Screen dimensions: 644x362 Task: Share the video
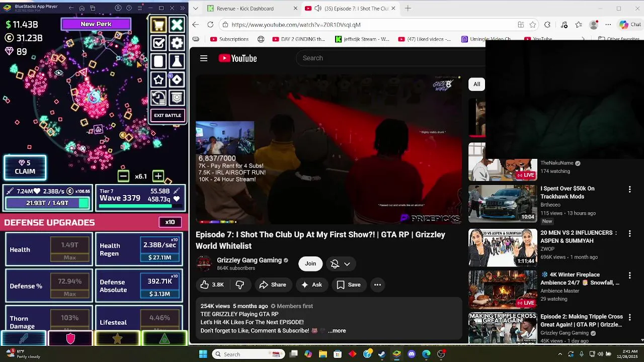pyautogui.click(x=273, y=285)
